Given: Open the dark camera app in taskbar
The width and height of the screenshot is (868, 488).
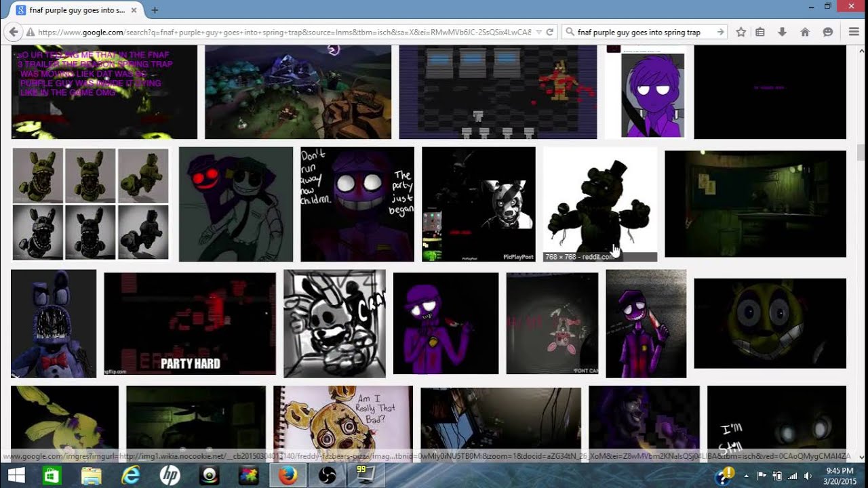Looking at the screenshot, I should click(x=210, y=476).
